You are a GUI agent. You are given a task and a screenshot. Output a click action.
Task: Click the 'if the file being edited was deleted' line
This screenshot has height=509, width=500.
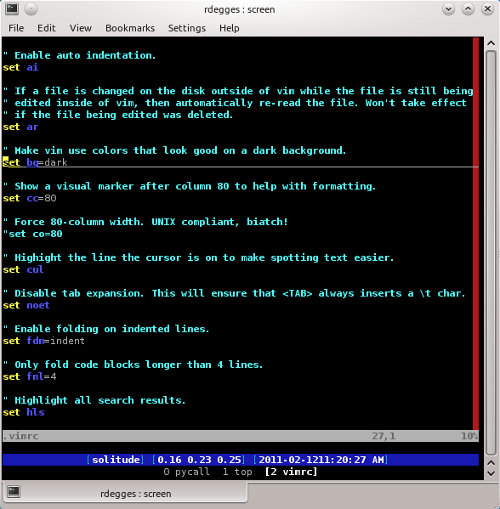[118, 115]
